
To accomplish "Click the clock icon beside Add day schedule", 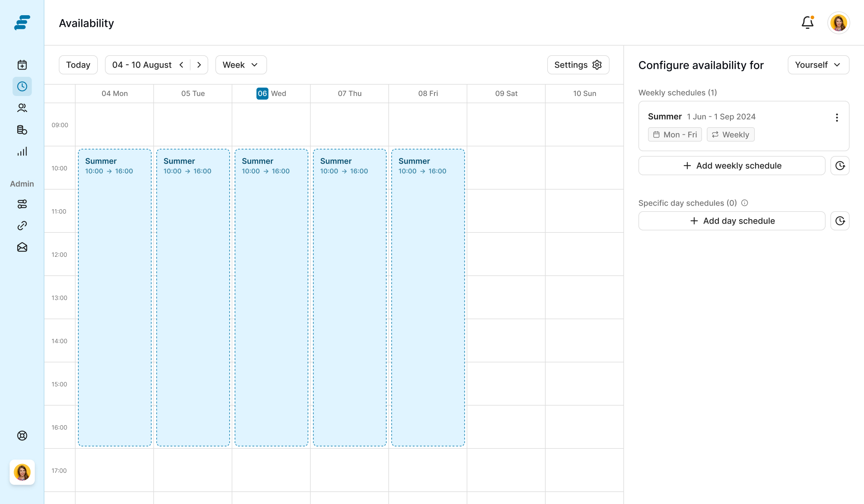I will coord(840,221).
